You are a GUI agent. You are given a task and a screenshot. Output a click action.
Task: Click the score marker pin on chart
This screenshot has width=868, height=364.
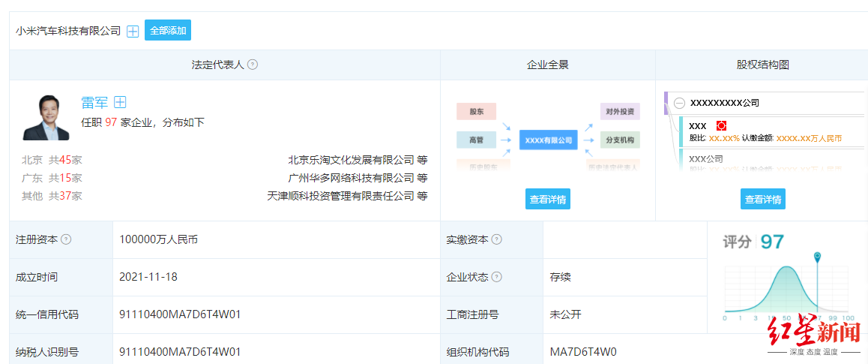tap(817, 257)
